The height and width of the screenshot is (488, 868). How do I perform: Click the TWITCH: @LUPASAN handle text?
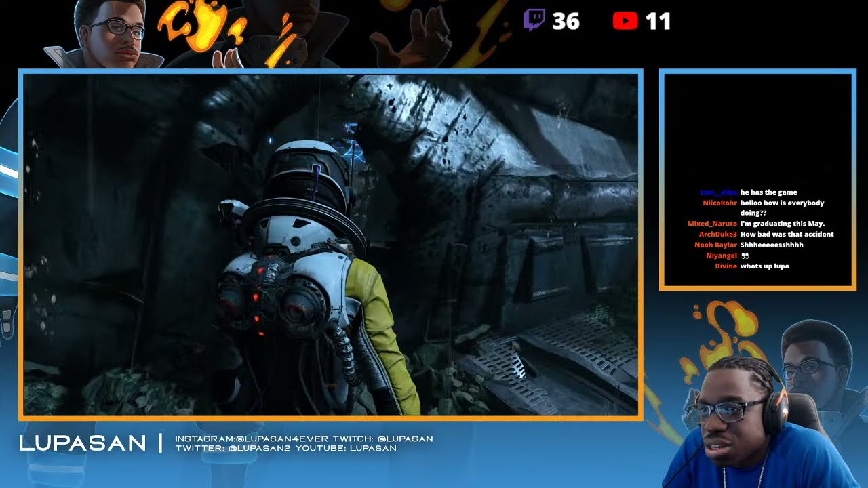[x=383, y=439]
